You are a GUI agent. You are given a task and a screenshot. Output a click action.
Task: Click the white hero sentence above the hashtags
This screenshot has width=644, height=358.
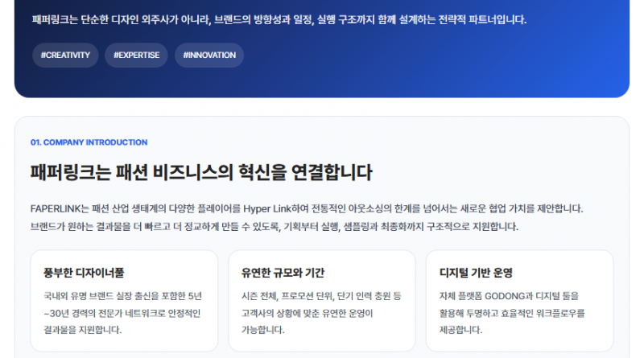[279, 19]
